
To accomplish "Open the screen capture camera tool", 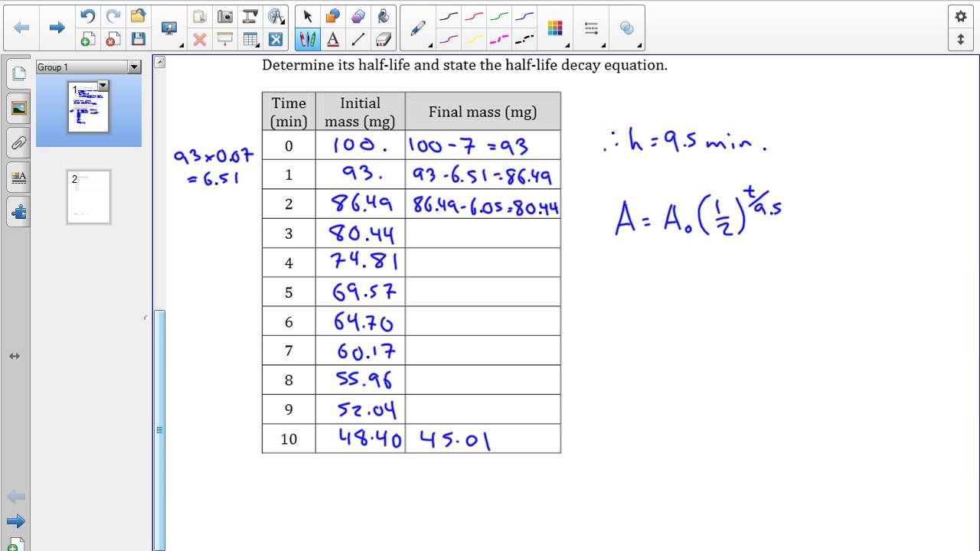I will coord(225,16).
